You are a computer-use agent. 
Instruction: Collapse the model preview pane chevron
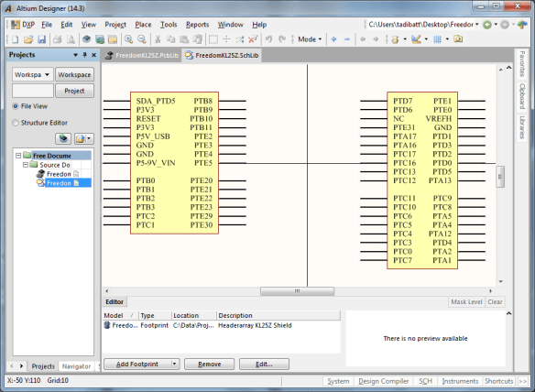click(508, 313)
